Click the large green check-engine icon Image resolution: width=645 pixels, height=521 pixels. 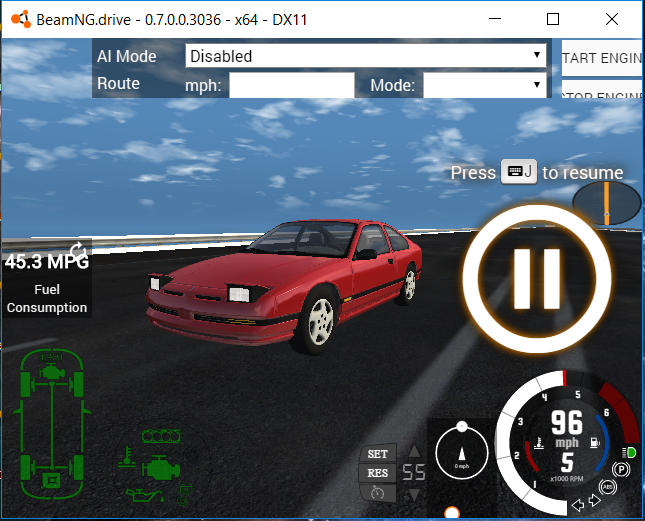click(x=161, y=469)
